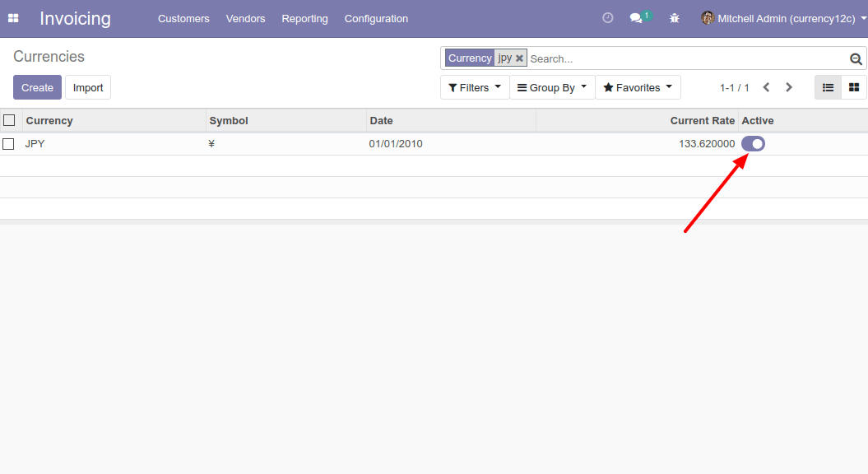
Task: Focus the Search input field
Action: point(688,58)
